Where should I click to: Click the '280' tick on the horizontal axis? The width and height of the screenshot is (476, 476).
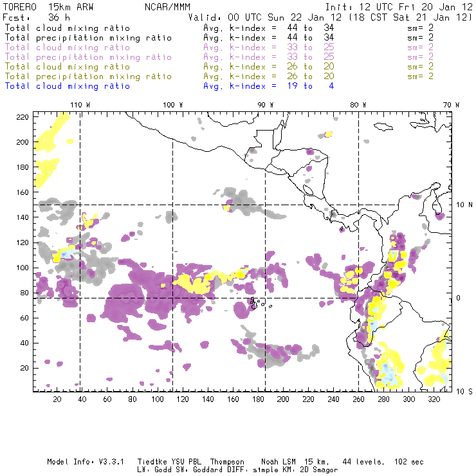pos(384,399)
